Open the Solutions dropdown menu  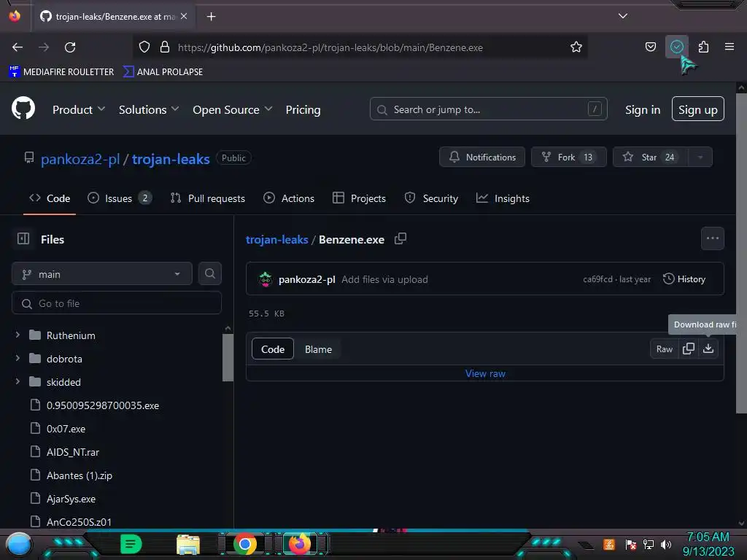(149, 109)
